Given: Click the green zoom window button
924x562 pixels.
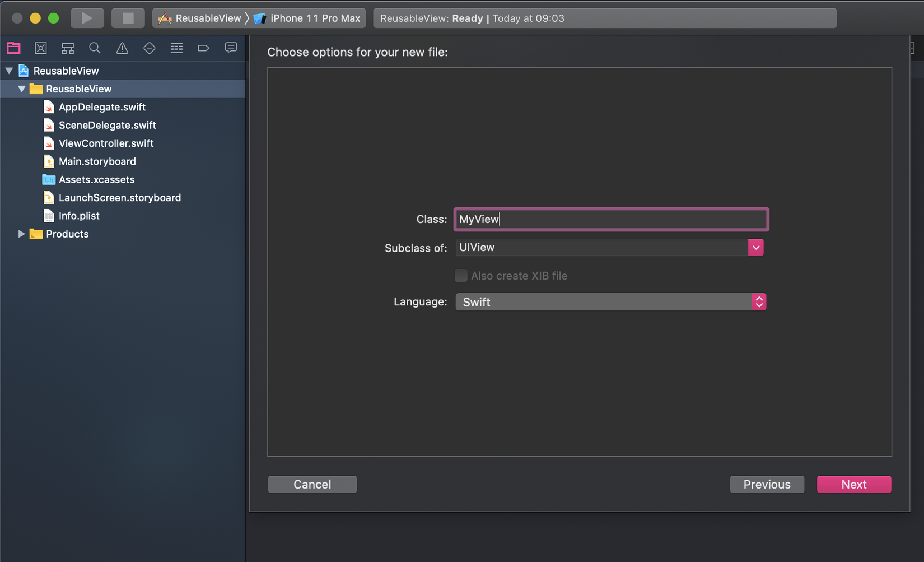Looking at the screenshot, I should coord(54,18).
